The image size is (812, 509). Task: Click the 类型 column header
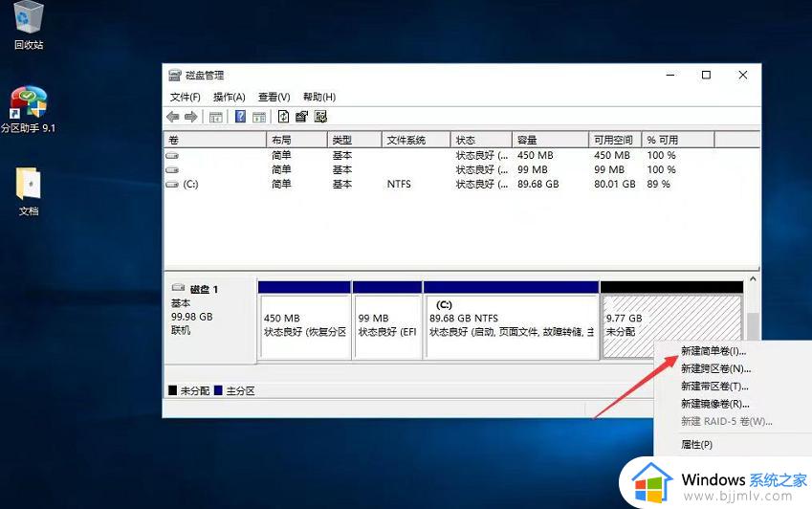pyautogui.click(x=355, y=140)
